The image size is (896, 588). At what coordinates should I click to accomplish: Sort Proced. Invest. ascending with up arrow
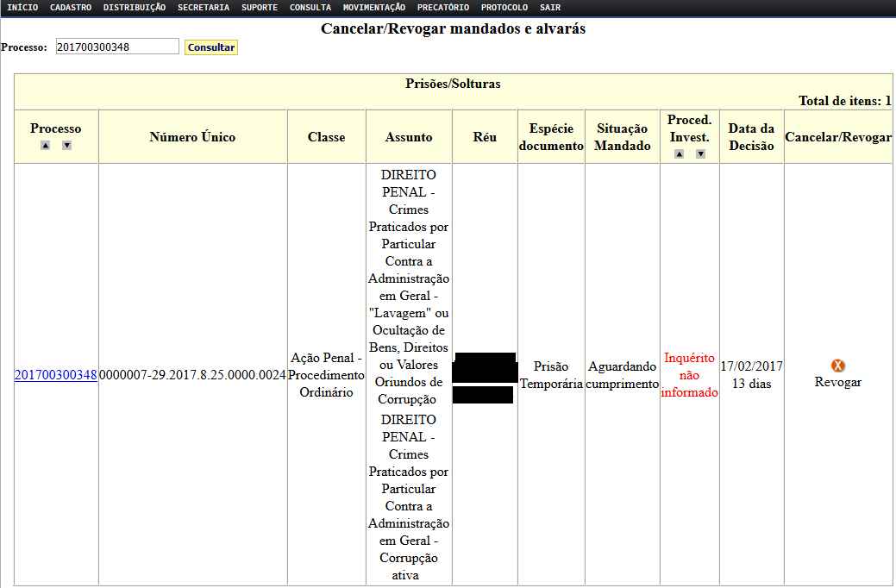[x=679, y=154]
